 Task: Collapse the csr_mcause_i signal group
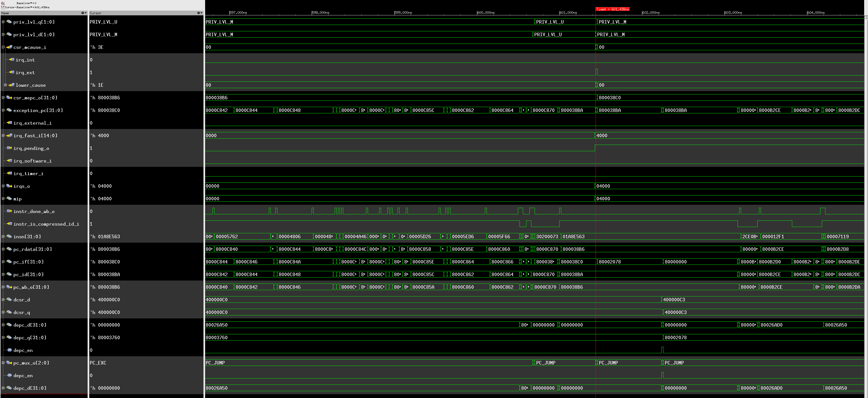tap(3, 47)
